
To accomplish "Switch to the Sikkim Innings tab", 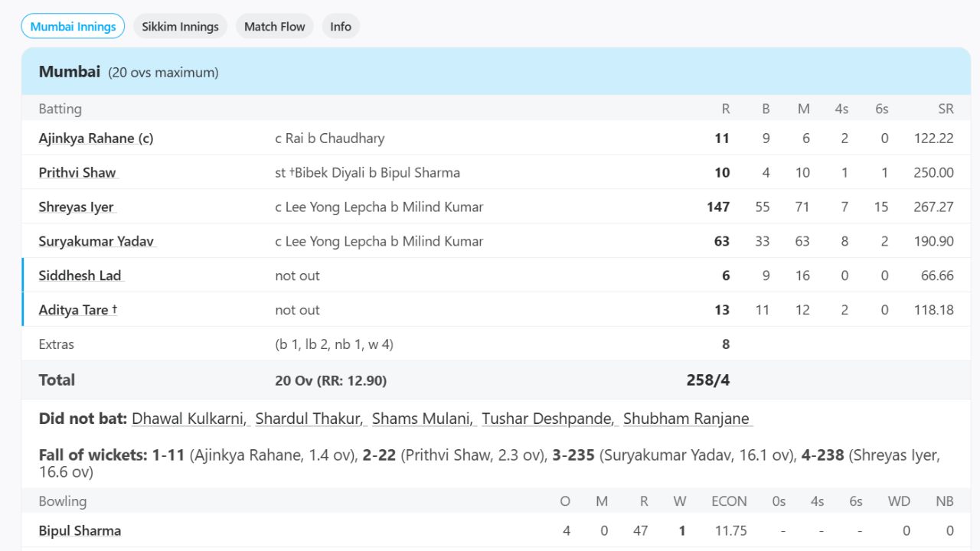I will (x=179, y=25).
